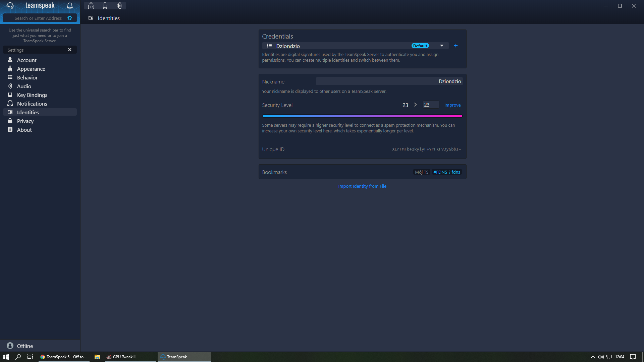
Task: Click the About info icon
Action: pos(10,130)
